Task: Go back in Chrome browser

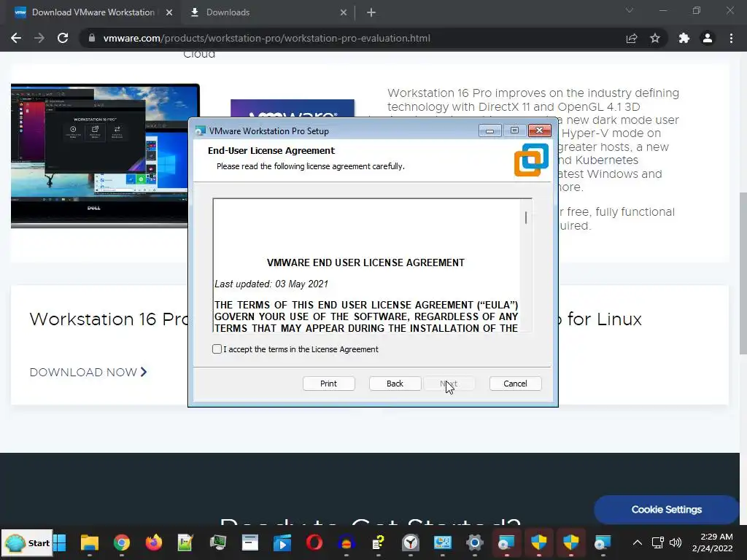Action: pos(16,38)
